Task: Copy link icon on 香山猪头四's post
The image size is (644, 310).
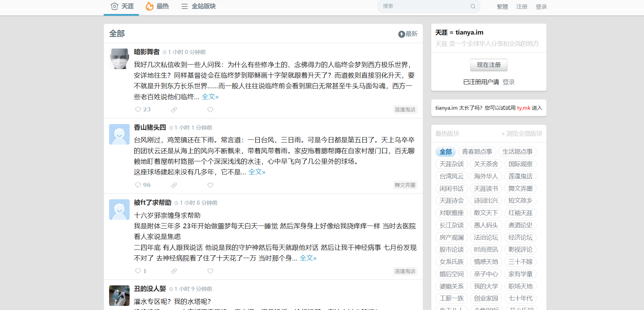Action: [174, 185]
